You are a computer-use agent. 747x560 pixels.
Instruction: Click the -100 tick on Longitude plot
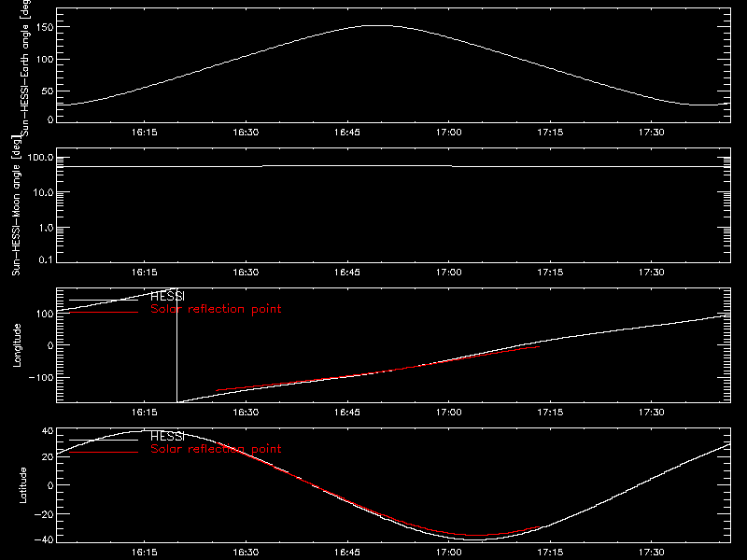tap(41, 377)
